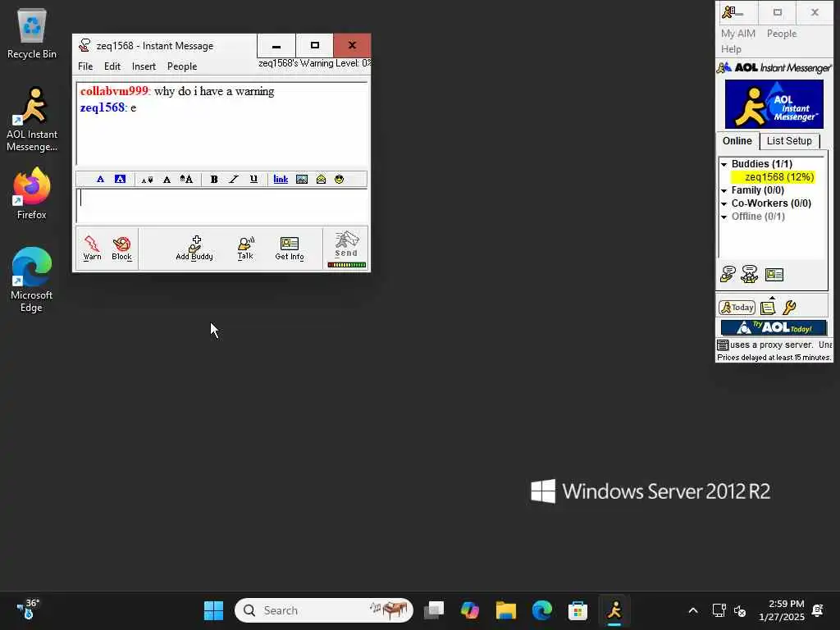Screen dimensions: 840x630
Task: Click the Try AOL Today banner
Action: coord(774,327)
